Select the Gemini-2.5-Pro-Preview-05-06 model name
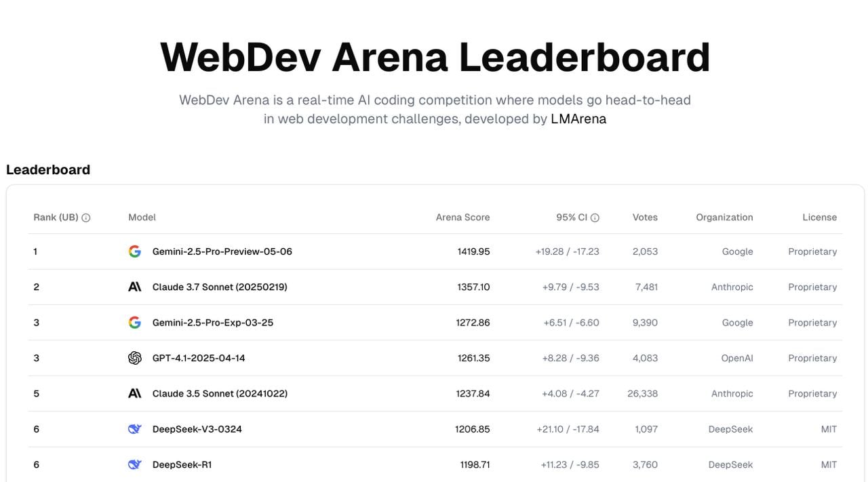Viewport: 868px width, 482px height. click(222, 252)
